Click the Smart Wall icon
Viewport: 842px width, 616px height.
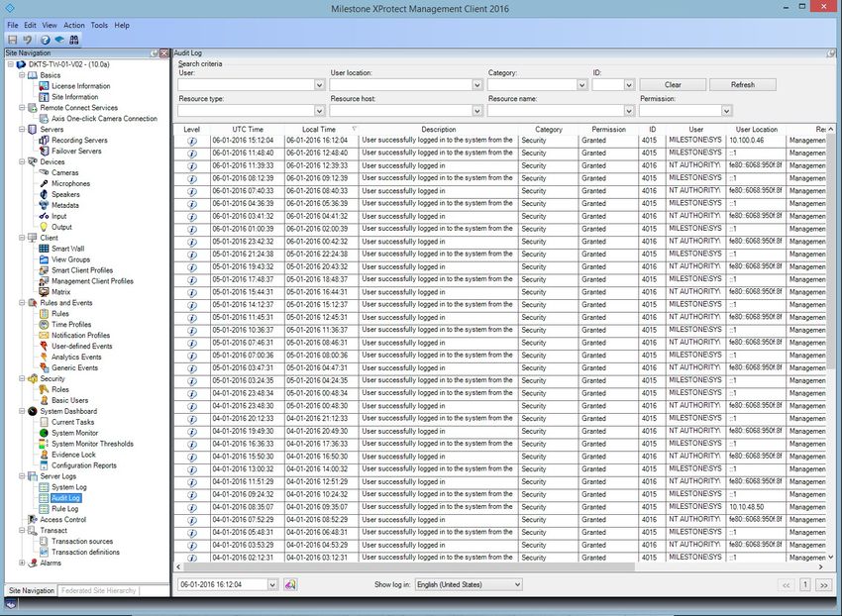coord(44,249)
